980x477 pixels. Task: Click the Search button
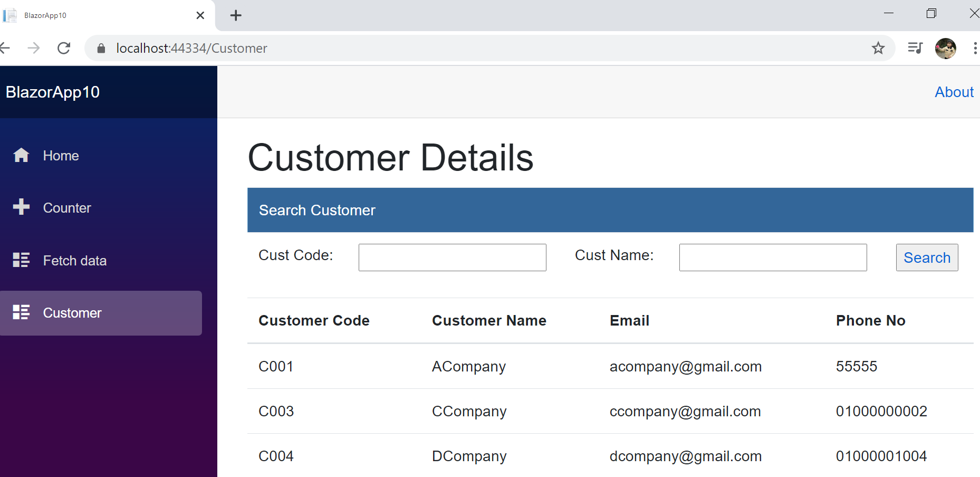pyautogui.click(x=927, y=257)
